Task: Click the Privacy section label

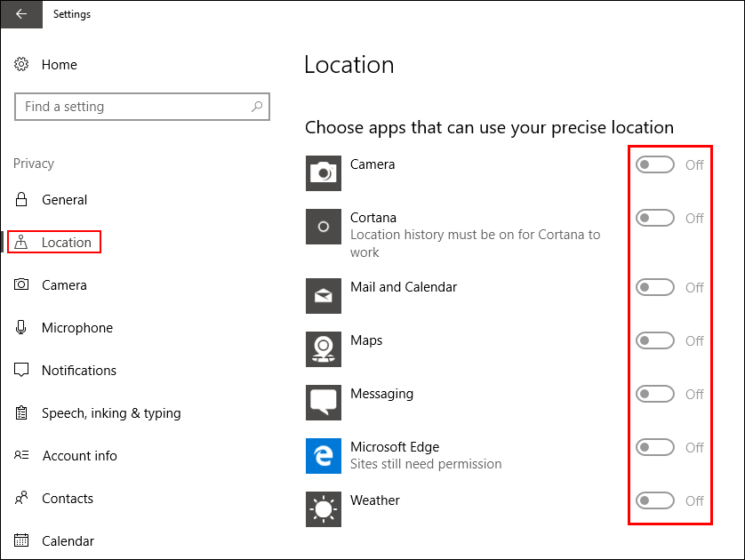Action: [34, 164]
